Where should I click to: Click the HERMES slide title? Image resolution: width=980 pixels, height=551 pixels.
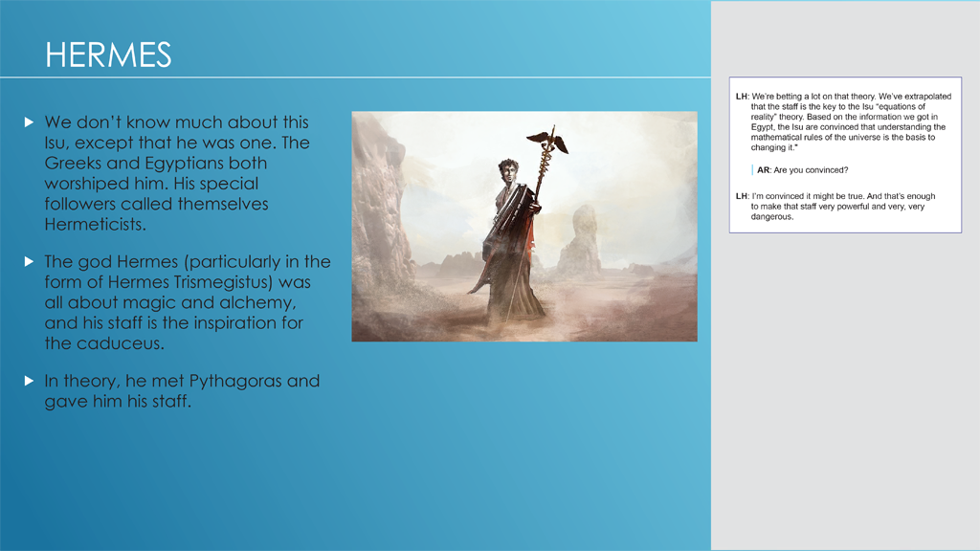pyautogui.click(x=108, y=55)
